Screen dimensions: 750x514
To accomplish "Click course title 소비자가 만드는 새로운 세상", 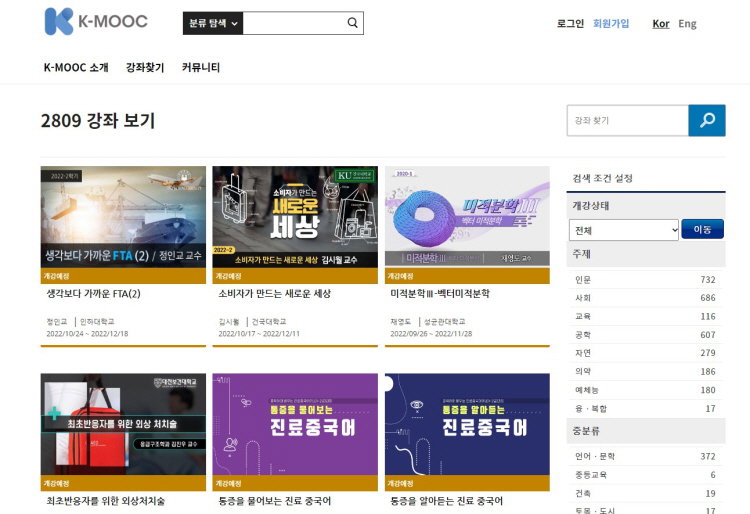I will [275, 294].
